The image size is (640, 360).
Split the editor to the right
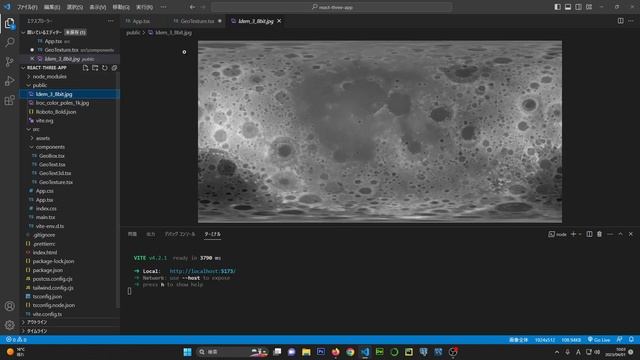click(620, 21)
